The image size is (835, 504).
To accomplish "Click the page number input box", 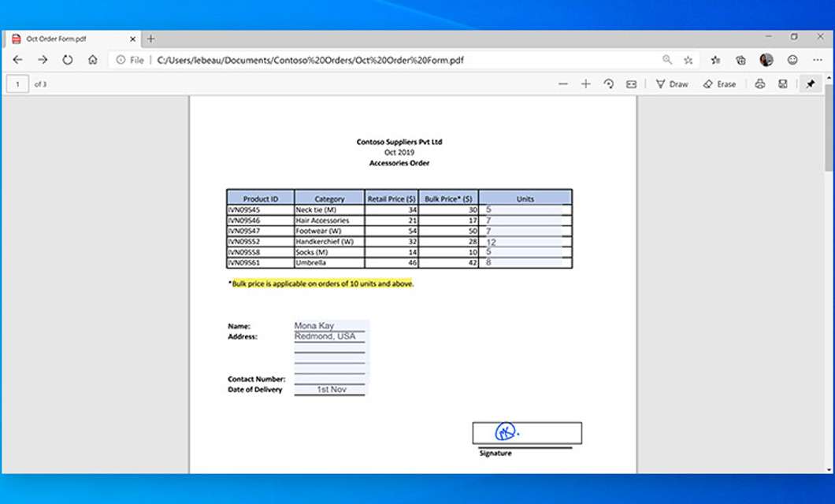I will (17, 84).
